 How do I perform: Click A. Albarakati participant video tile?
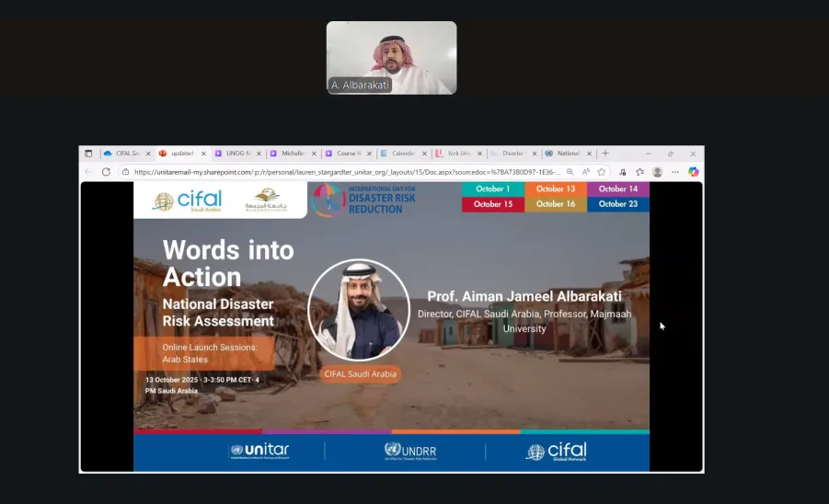(x=391, y=58)
